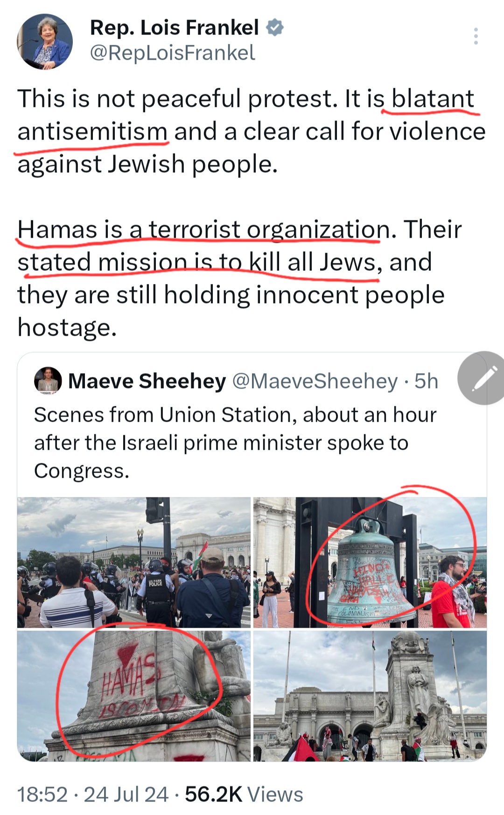Click the blue verified badge icon
Viewport: 504px width, 815px height.
pos(275,28)
